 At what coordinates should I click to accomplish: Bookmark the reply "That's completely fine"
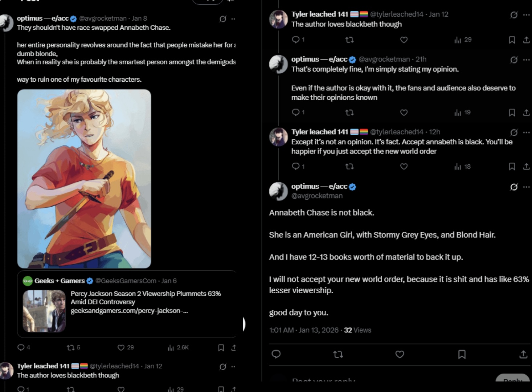pyautogui.click(x=512, y=113)
